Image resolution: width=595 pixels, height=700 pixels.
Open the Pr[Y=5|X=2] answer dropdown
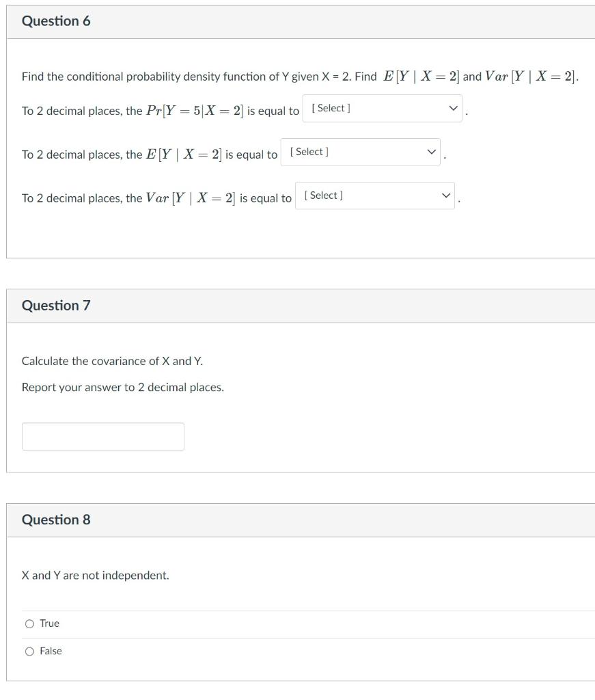tap(383, 108)
